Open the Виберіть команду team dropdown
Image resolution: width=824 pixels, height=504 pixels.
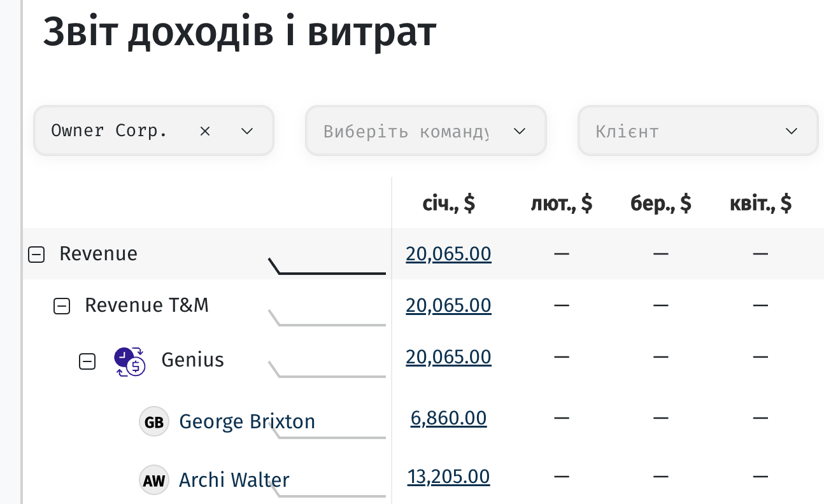426,130
